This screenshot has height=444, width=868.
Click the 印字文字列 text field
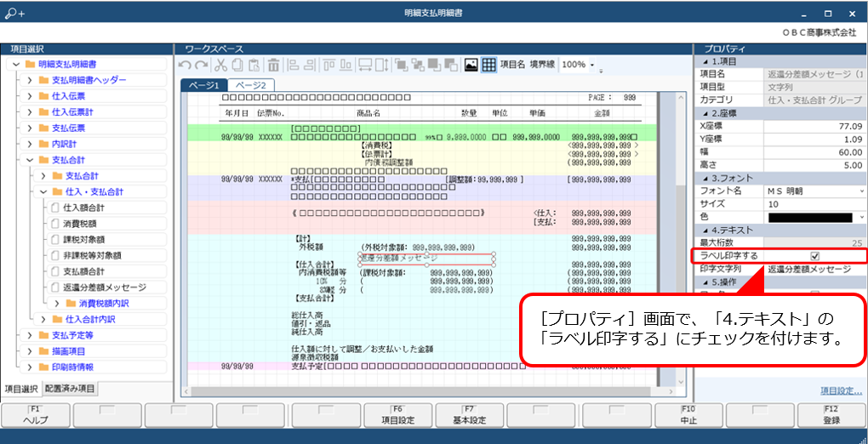point(814,269)
